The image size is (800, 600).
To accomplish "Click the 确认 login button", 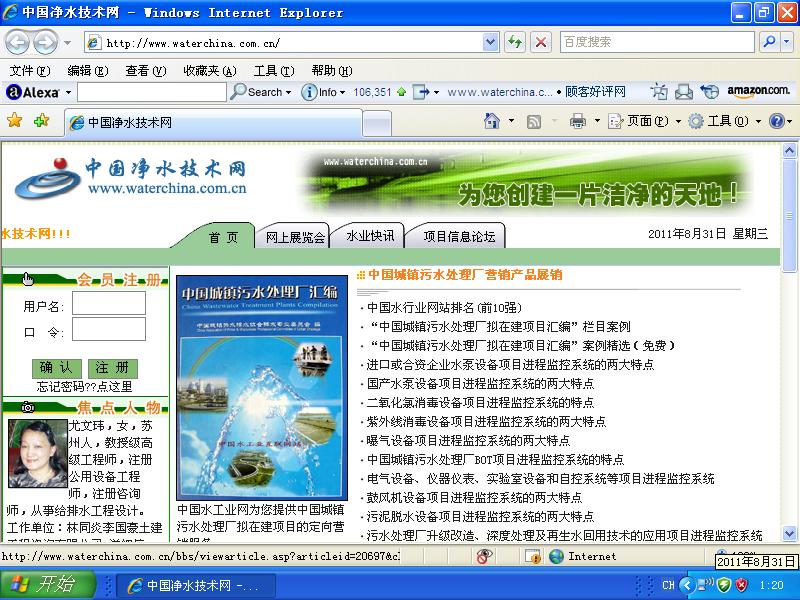I will click(56, 367).
